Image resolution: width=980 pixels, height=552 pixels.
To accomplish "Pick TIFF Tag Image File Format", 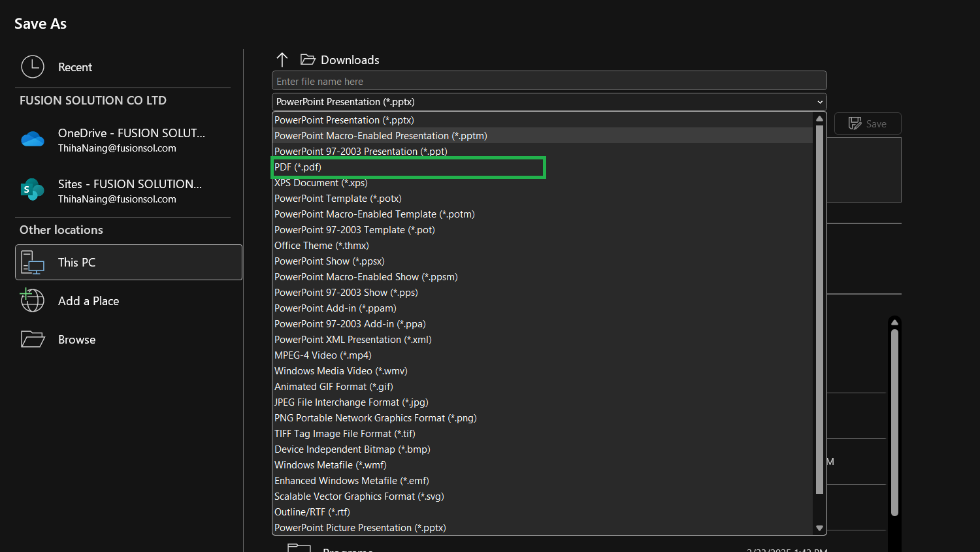I will [543, 434].
